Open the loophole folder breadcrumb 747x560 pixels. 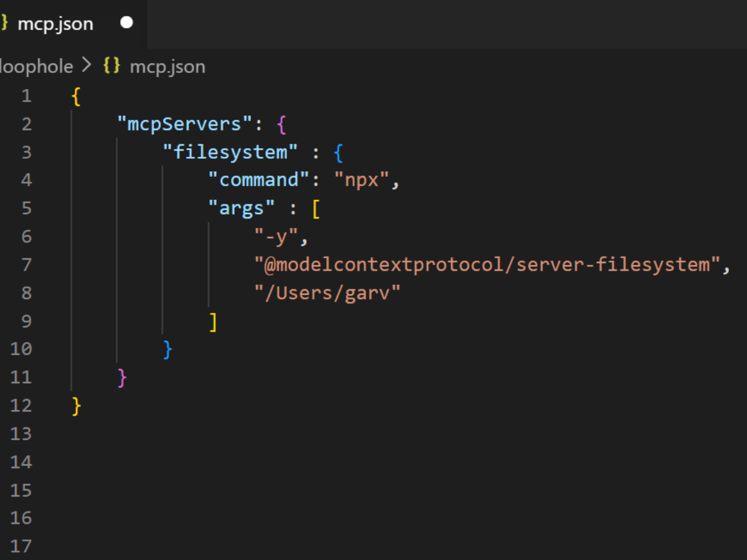37,67
